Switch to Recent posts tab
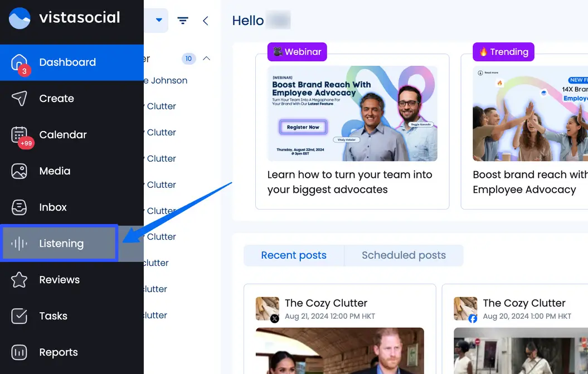The height and width of the screenshot is (374, 588). point(294,255)
